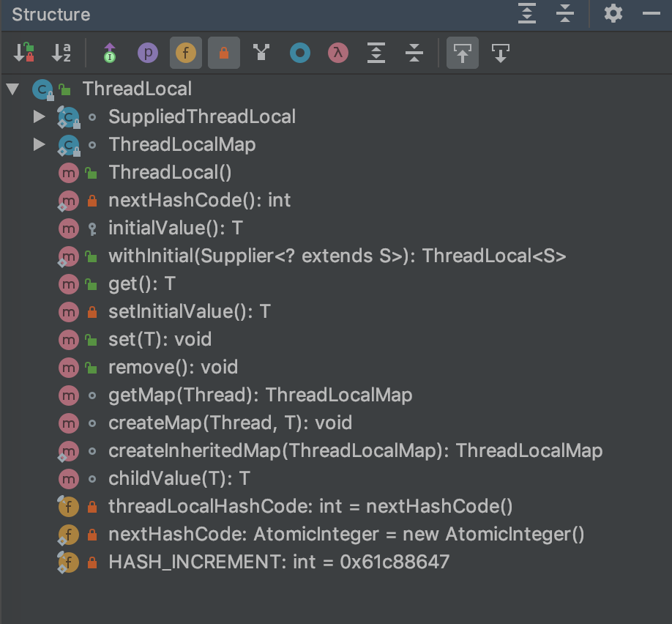
Task: Toggle the Show Non-Public members lock icon
Action: click(x=224, y=53)
